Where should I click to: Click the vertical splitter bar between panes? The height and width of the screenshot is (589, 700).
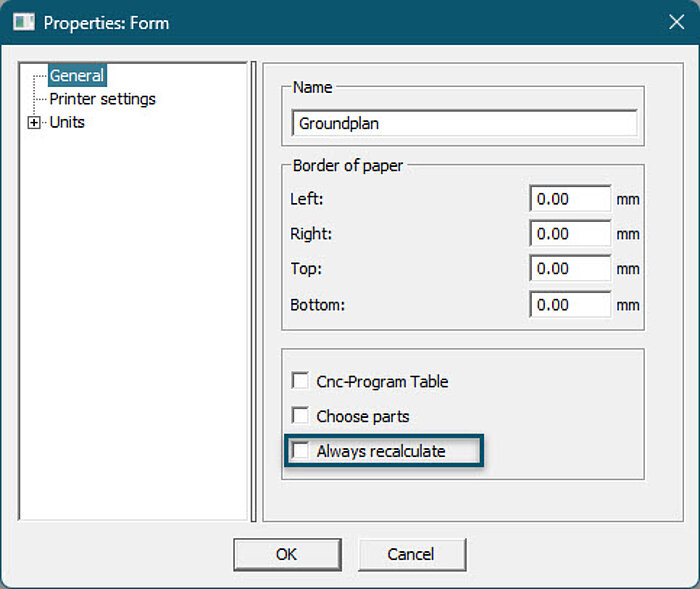(x=254, y=292)
